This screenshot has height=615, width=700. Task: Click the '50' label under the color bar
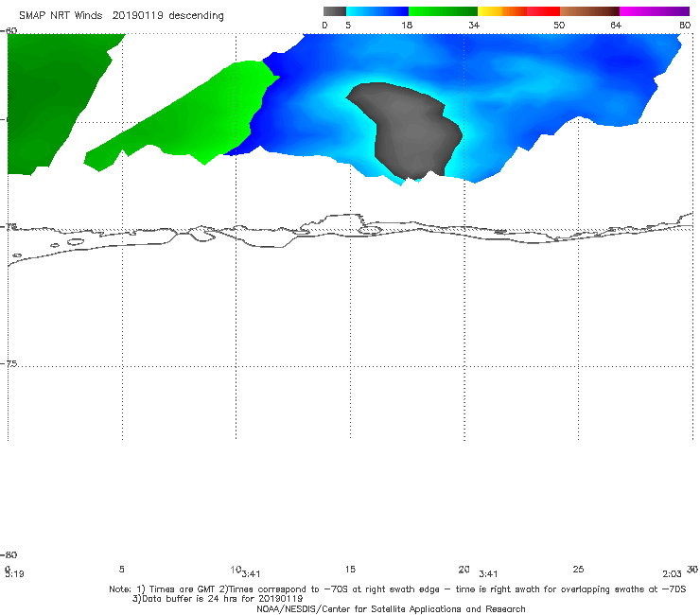(559, 26)
